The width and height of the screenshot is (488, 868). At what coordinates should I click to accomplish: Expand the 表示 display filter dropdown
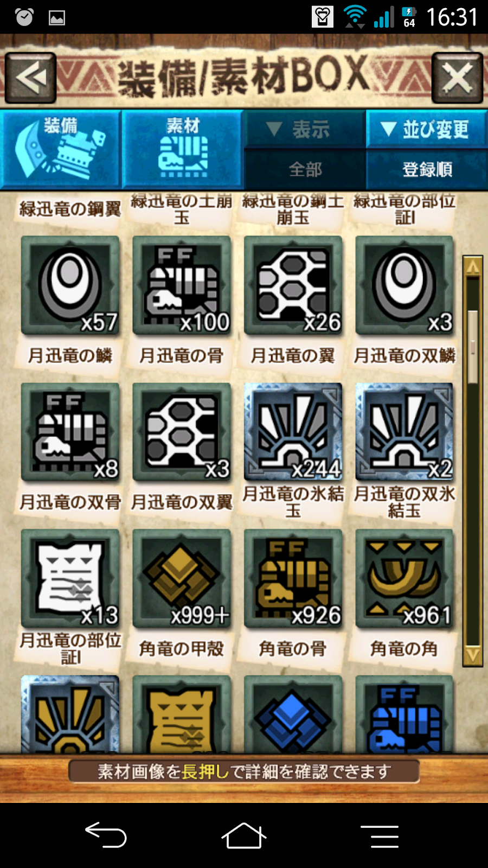tap(305, 129)
